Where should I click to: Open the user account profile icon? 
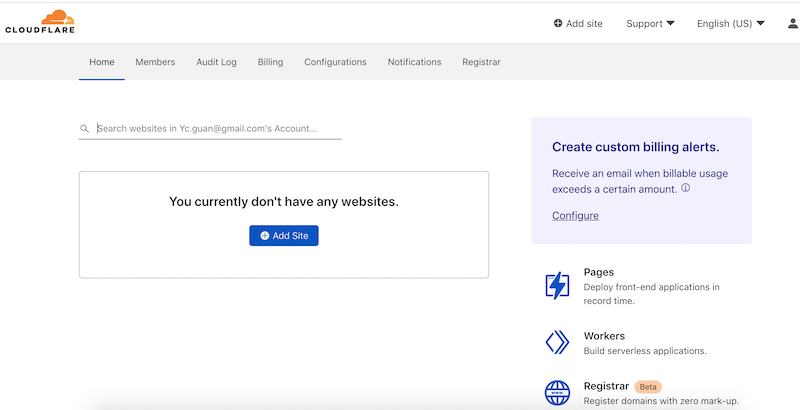pos(793,23)
